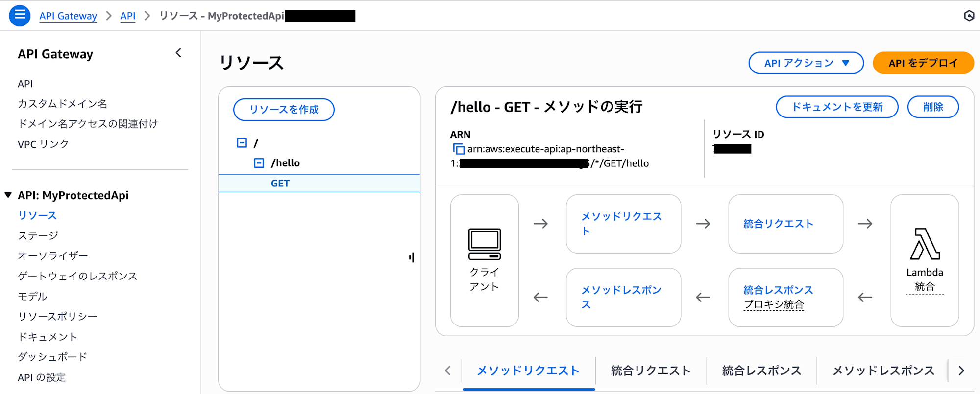Open ドメイン名アクセスの関連付け in sidebar
The image size is (980, 394).
(88, 124)
